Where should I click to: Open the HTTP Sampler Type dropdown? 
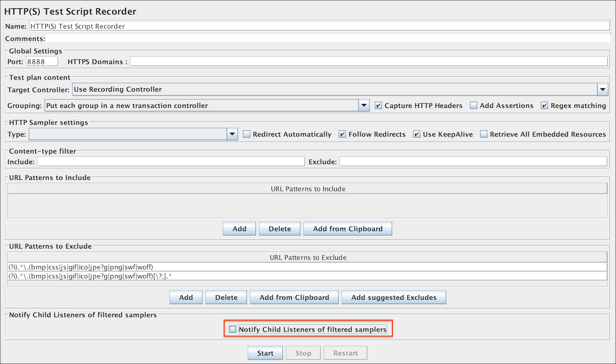click(233, 134)
